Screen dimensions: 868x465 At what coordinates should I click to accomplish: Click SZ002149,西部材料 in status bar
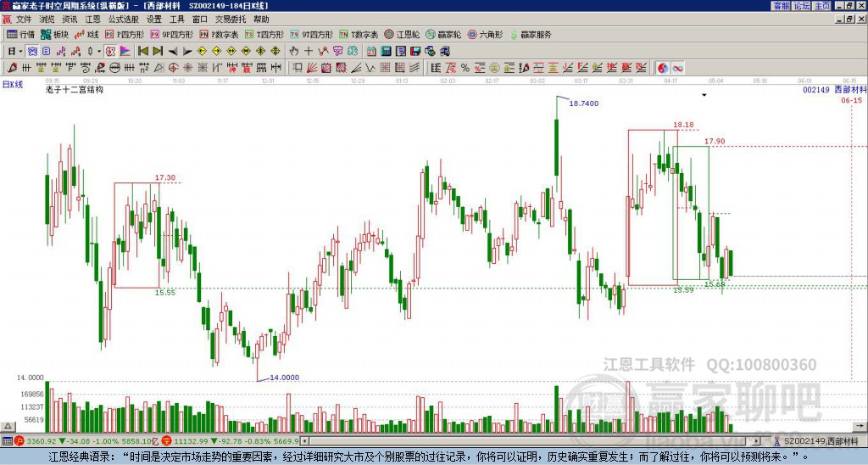tap(821, 441)
